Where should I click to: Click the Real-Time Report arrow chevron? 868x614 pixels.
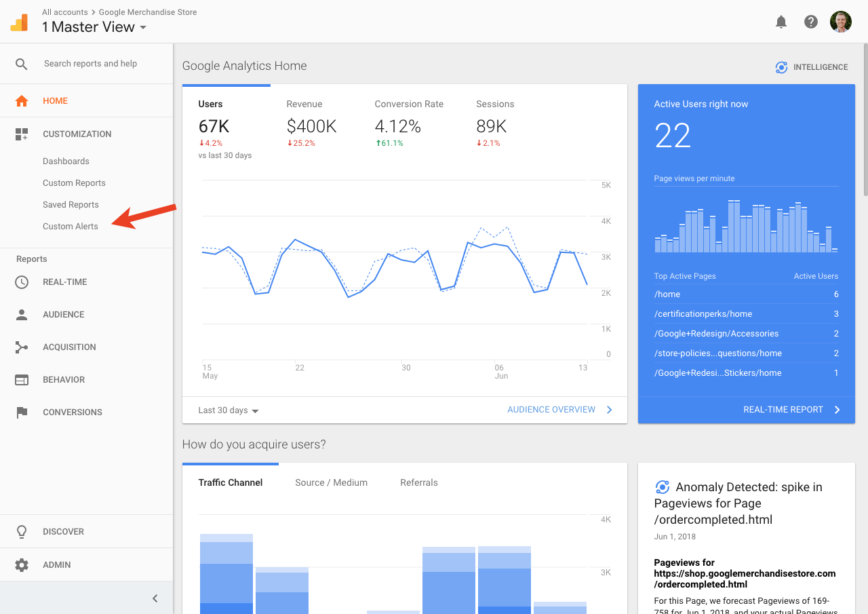[x=837, y=410]
